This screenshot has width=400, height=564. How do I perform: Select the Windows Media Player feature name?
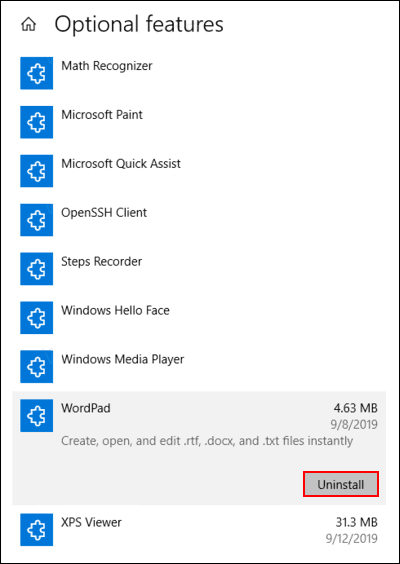coord(123,359)
